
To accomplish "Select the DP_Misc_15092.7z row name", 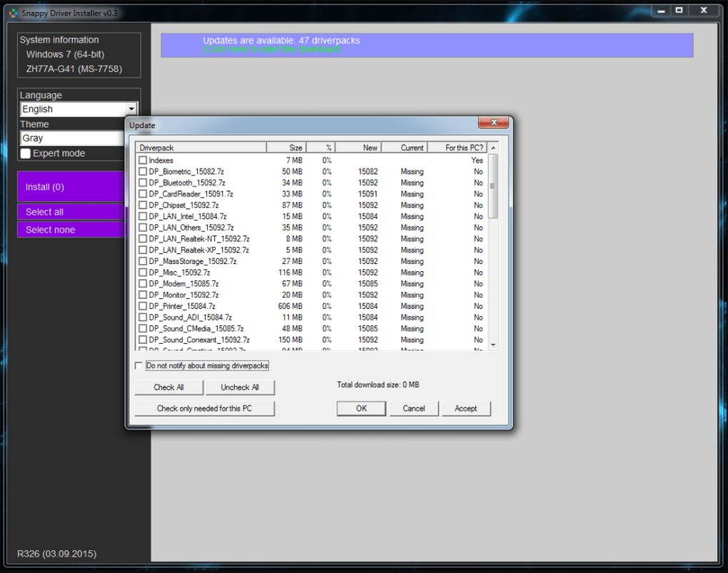I will (179, 272).
